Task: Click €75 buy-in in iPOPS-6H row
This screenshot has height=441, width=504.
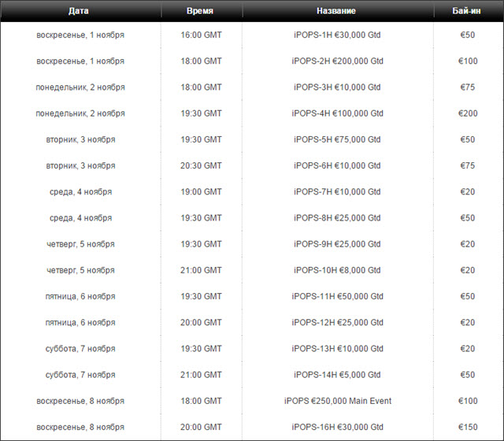Action: 467,165
